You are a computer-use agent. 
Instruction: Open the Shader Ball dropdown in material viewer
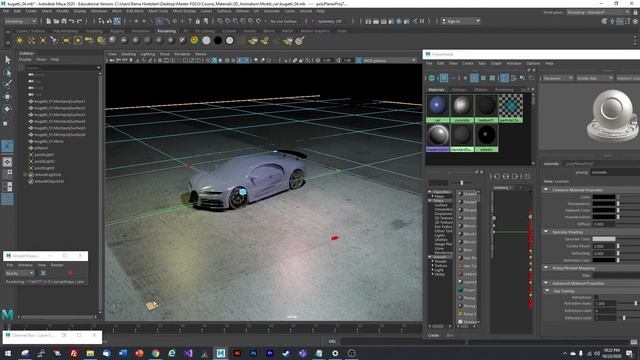[594, 78]
